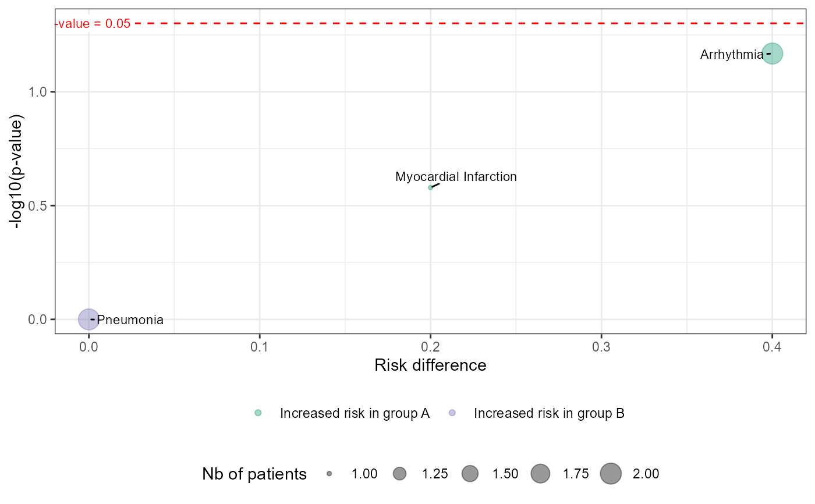The width and height of the screenshot is (815, 504).
Task: Click the Arrhythmia text label
Action: point(731,55)
